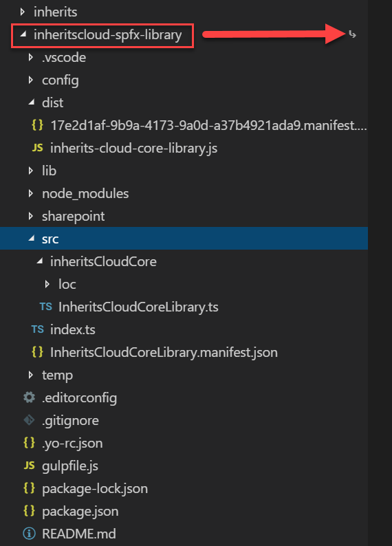Click the TS icon of InheritsCloudCoreLibrary.ts
This screenshot has height=546, width=392.
45,307
